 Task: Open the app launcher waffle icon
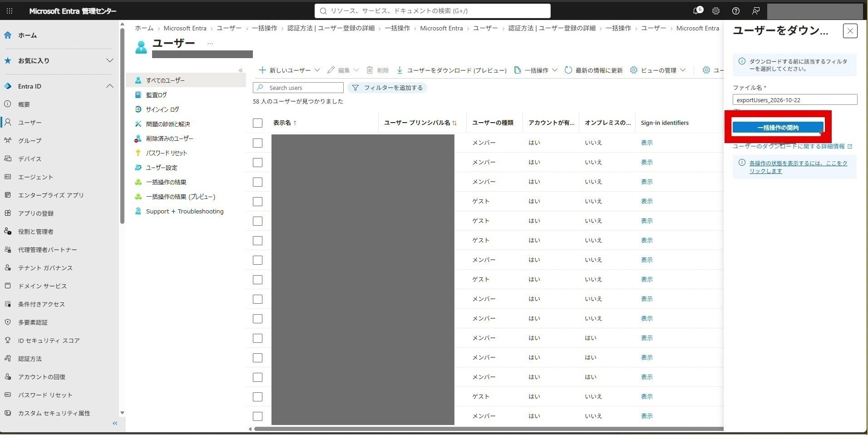pos(10,11)
